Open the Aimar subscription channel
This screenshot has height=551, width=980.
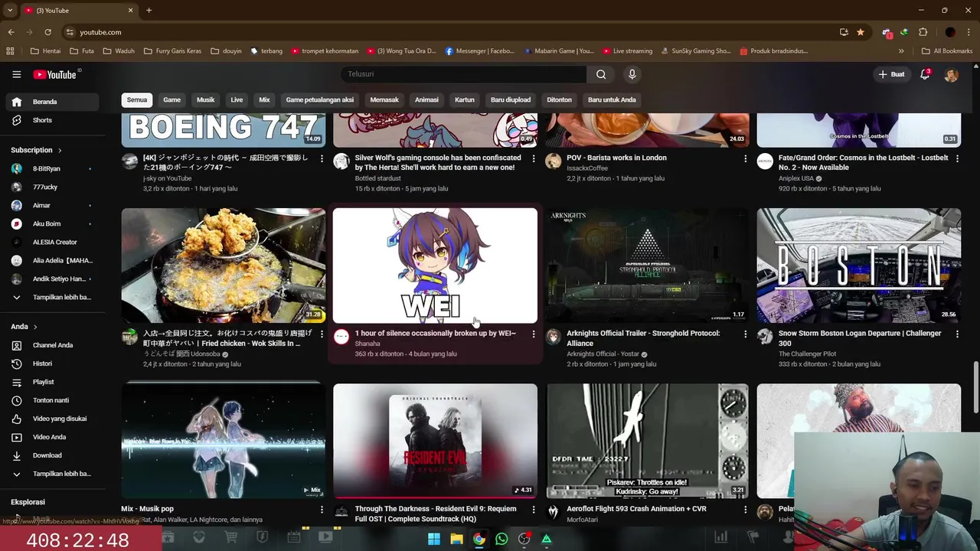tap(52, 205)
